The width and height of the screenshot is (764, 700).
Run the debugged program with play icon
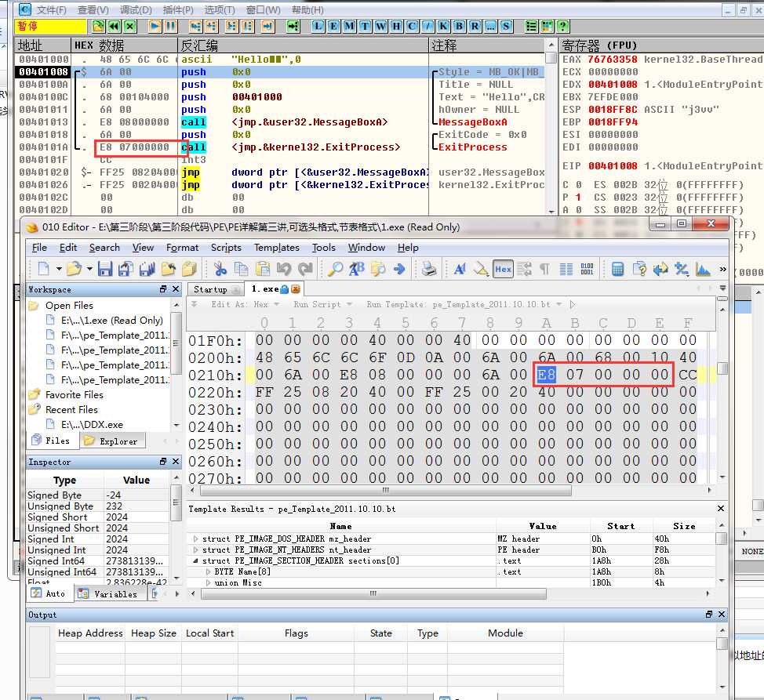(x=155, y=27)
